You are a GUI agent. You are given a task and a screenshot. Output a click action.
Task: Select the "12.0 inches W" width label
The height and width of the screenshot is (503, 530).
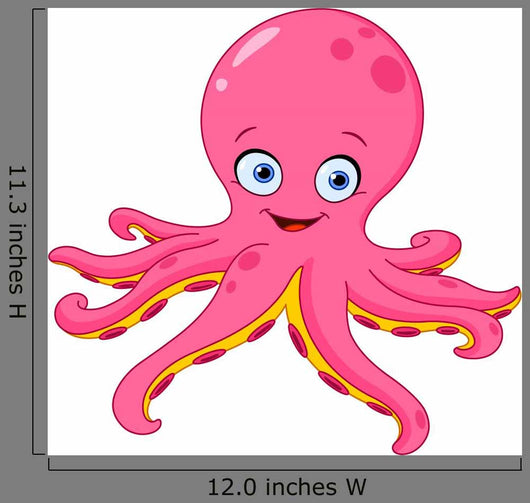tap(287, 487)
